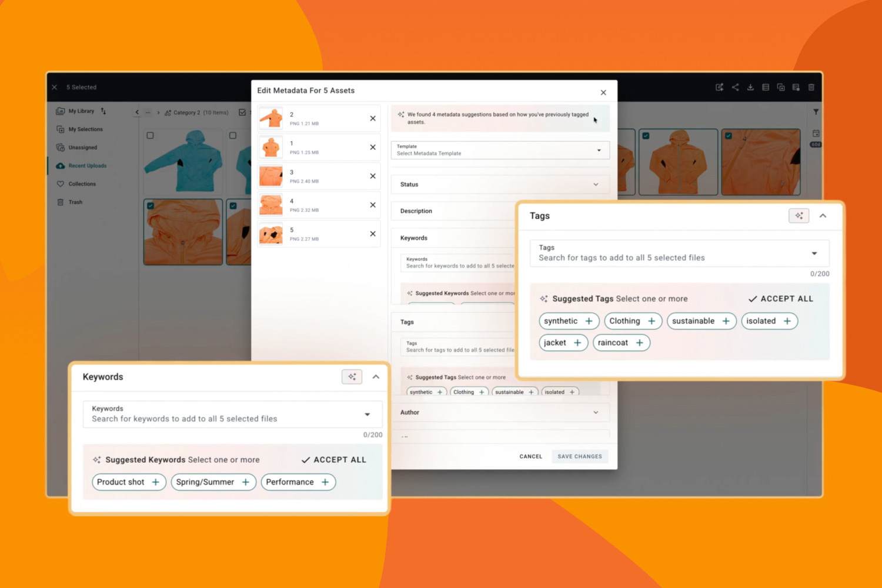882x588 pixels.
Task: Remove asset 3 from the edit list
Action: (x=373, y=176)
